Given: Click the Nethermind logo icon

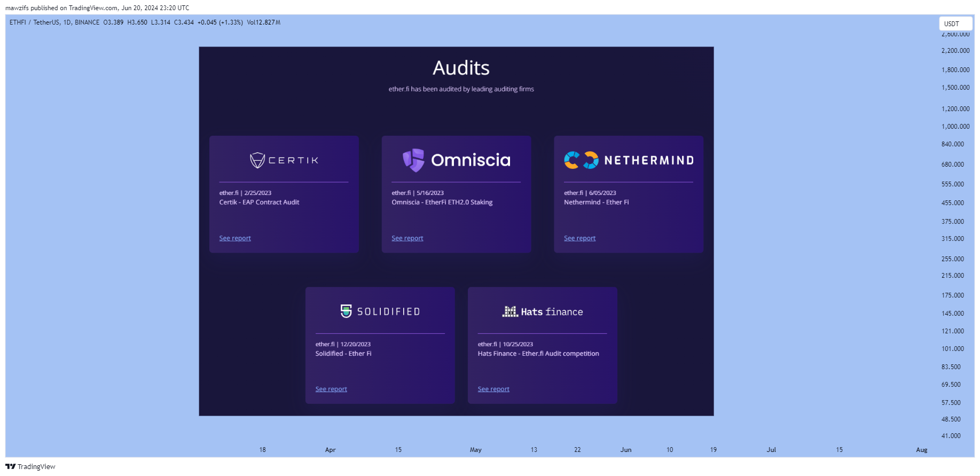Looking at the screenshot, I should point(581,160).
